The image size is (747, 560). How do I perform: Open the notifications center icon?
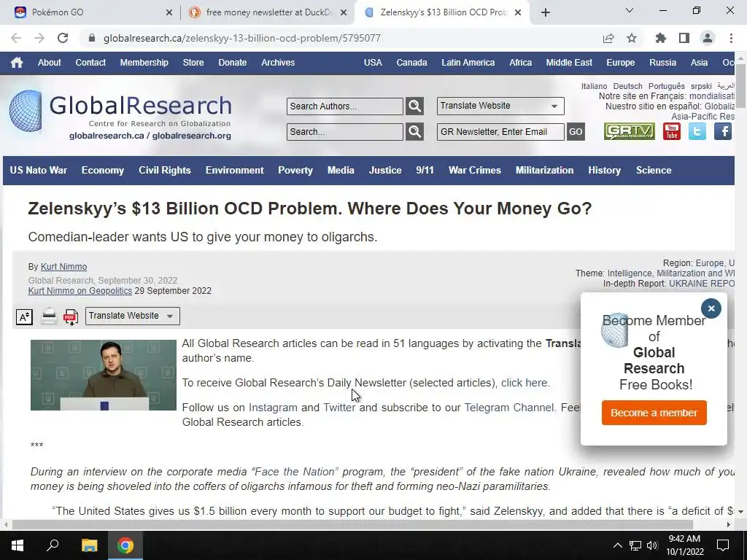click(x=723, y=545)
